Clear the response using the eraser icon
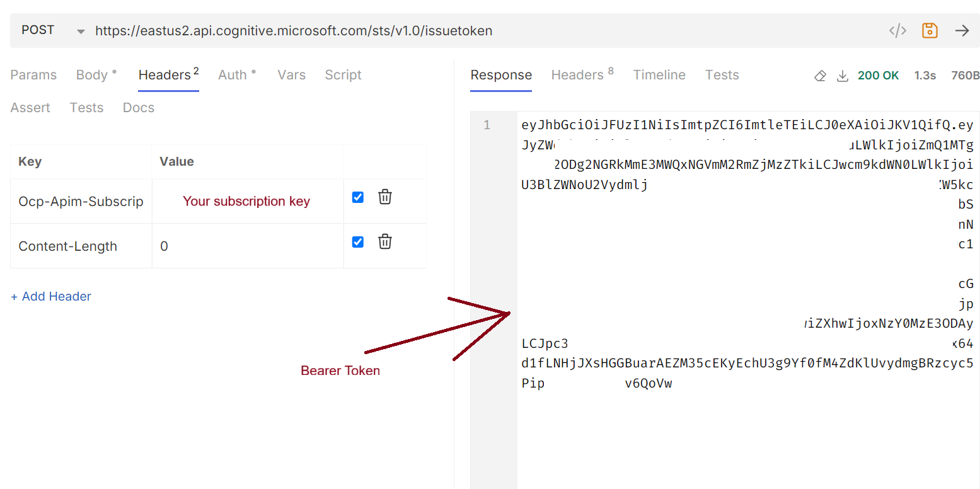The image size is (980, 489). (x=820, y=75)
